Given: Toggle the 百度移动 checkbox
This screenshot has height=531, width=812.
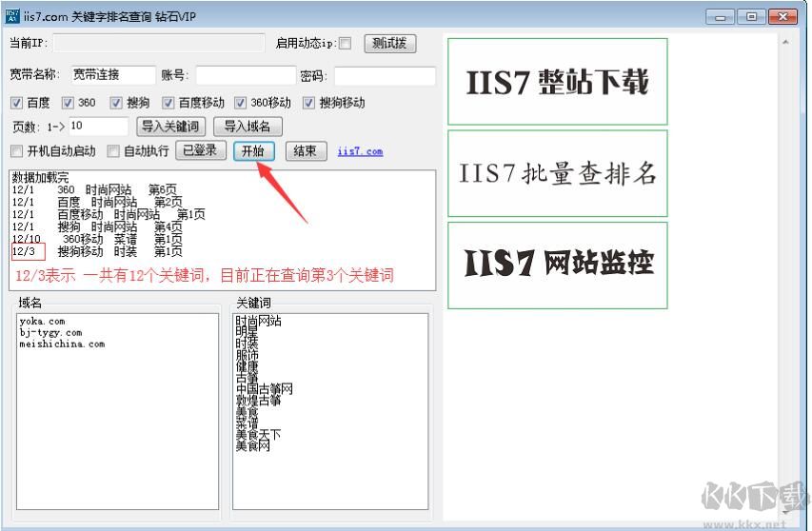Looking at the screenshot, I should [x=168, y=103].
